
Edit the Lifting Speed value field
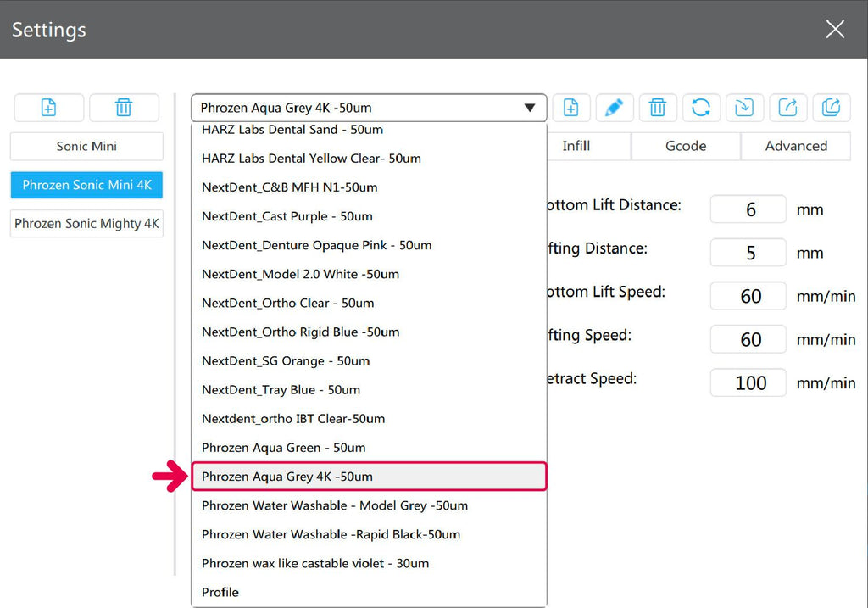(748, 339)
